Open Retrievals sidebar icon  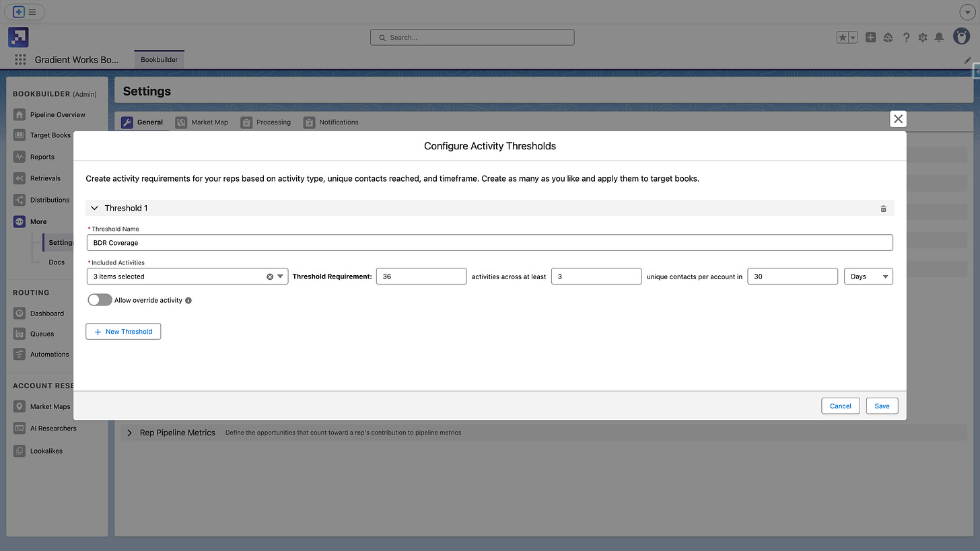tap(20, 178)
